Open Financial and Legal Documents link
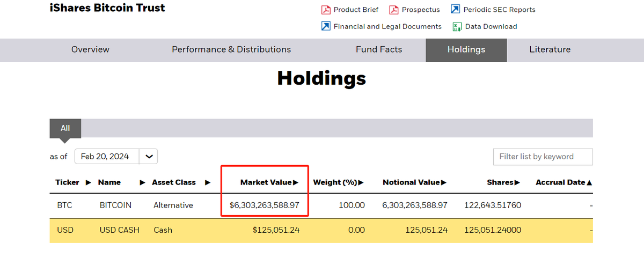 (387, 26)
